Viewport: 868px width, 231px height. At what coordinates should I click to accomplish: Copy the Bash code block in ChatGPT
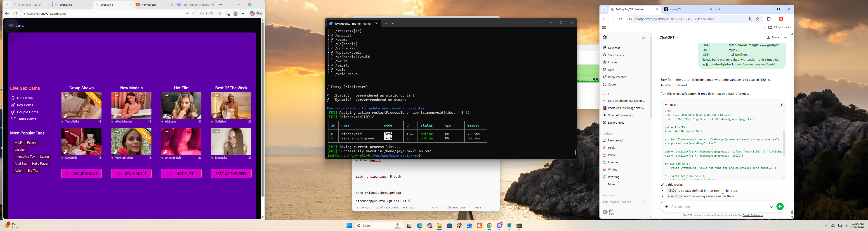(780, 105)
